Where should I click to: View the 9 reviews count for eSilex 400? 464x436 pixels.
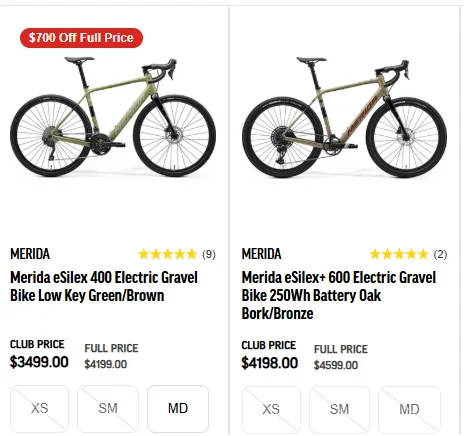(x=209, y=254)
